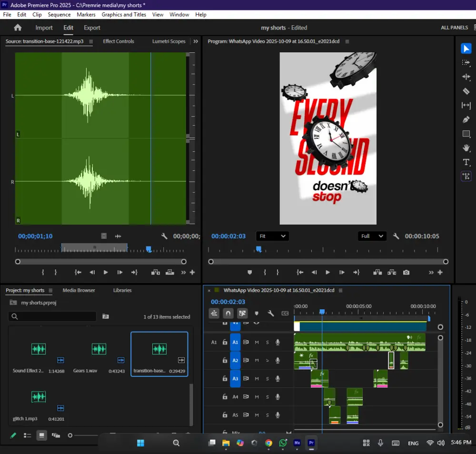Viewport: 476px width, 454px height.
Task: Open the Fit zoom level dropdown
Action: [272, 236]
